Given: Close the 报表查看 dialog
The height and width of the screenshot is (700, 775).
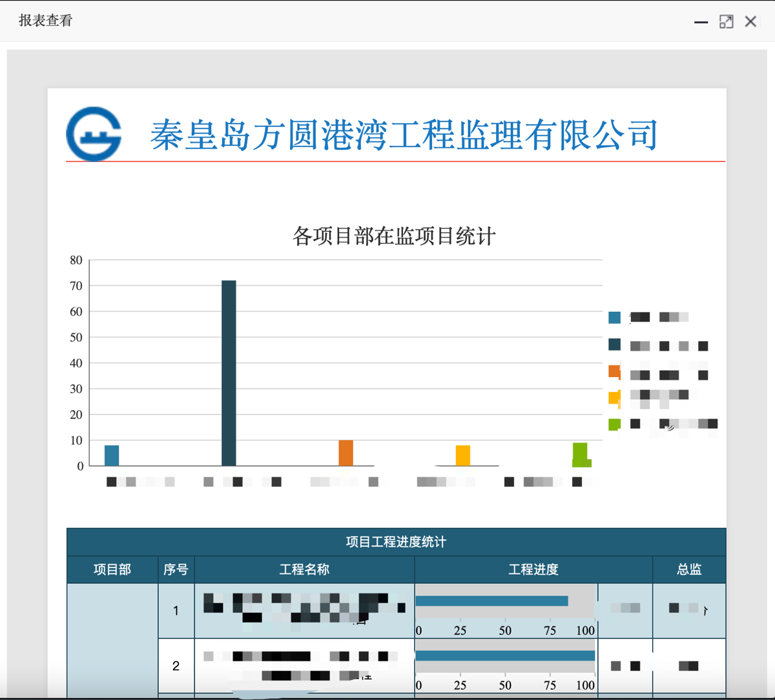Looking at the screenshot, I should point(750,22).
